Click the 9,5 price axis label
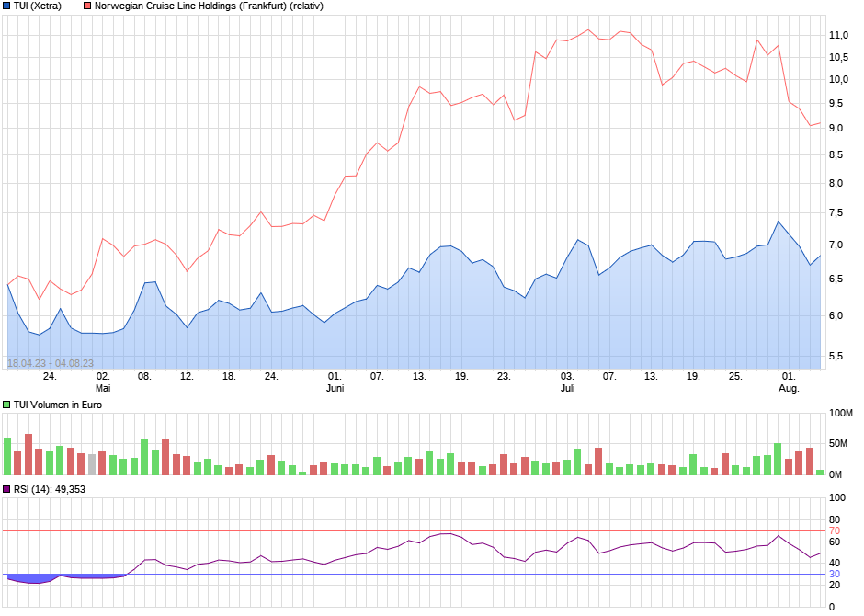The height and width of the screenshot is (616, 864). pyautogui.click(x=836, y=104)
